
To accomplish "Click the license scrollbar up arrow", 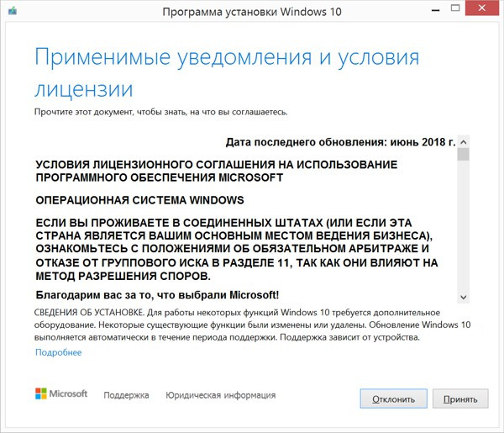I will (463, 142).
